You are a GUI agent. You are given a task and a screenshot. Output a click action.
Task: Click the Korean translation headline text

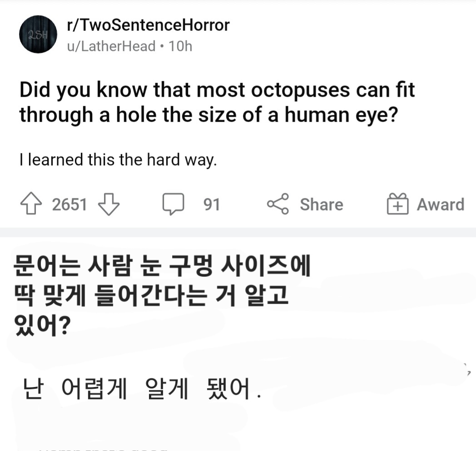click(x=162, y=295)
